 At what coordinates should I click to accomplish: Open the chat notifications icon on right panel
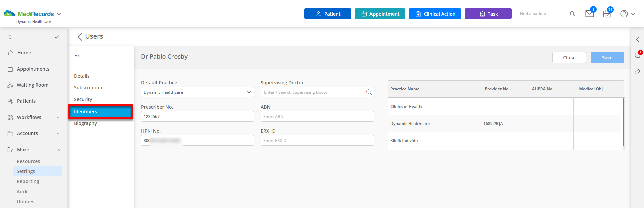click(638, 55)
